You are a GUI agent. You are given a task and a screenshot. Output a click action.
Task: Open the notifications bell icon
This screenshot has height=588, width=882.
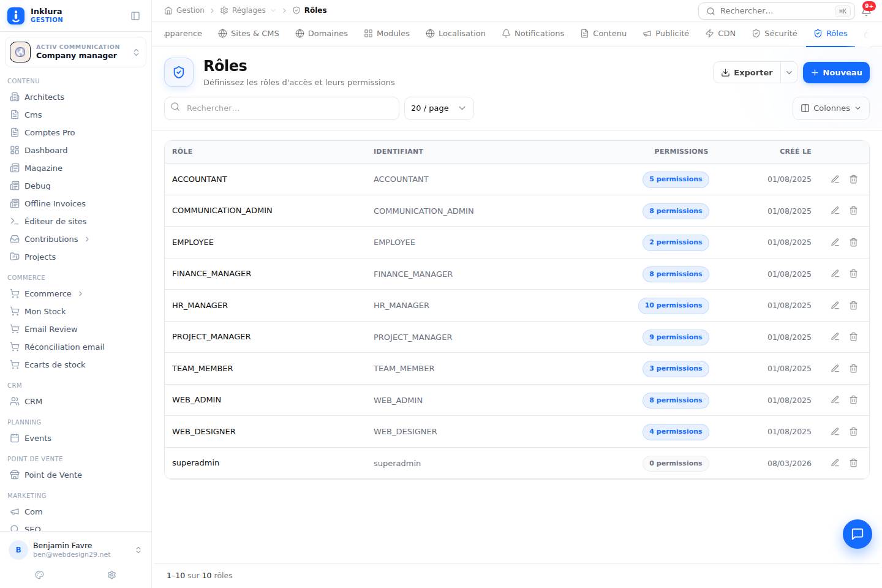(x=867, y=11)
